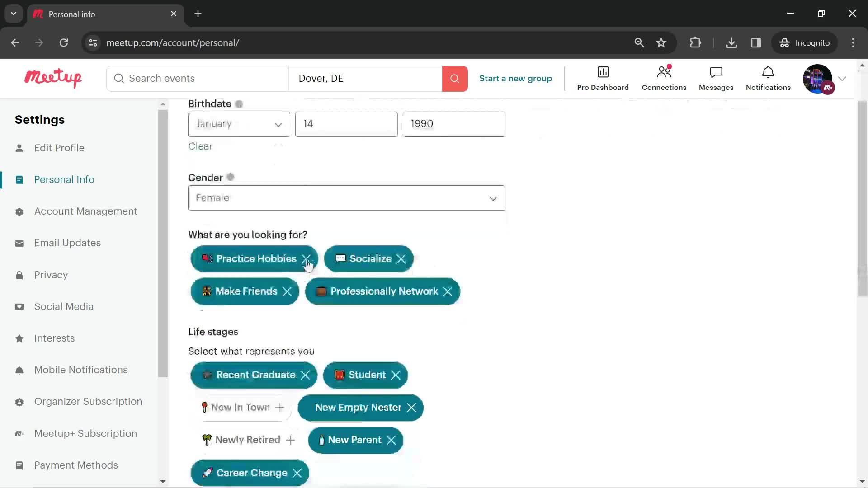Remove New Parent life stage tag
This screenshot has height=488, width=868.
click(392, 440)
